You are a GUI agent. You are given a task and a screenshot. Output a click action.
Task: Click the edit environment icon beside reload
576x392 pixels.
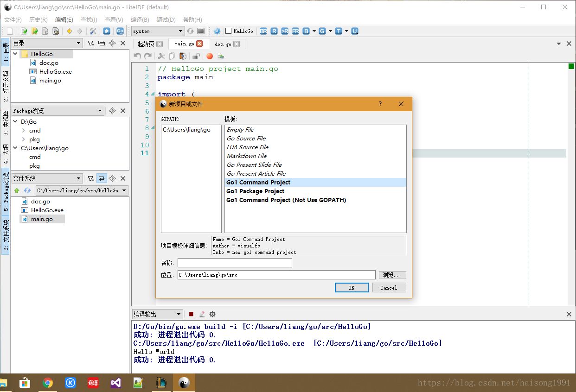coord(201,31)
